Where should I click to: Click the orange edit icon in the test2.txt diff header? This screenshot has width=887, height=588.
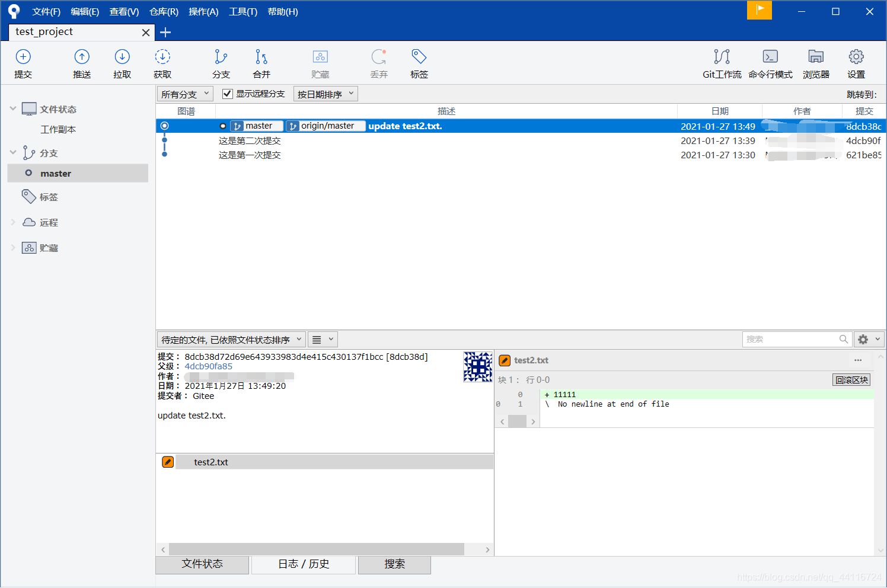pyautogui.click(x=505, y=360)
